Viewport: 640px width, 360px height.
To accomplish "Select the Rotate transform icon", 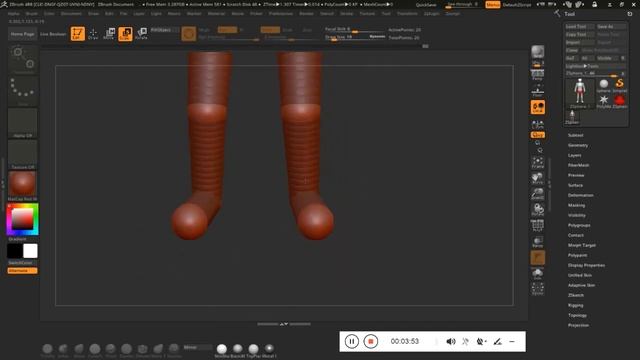I will click(x=141, y=33).
